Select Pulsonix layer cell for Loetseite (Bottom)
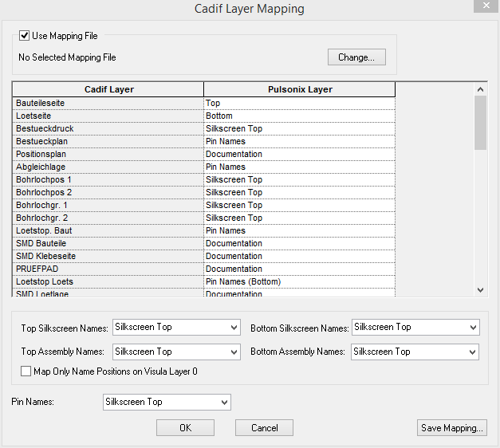The width and height of the screenshot is (500, 448). coord(299,116)
